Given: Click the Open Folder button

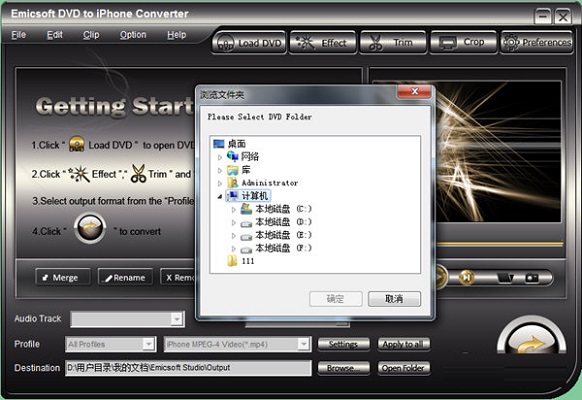Looking at the screenshot, I should coord(403,368).
